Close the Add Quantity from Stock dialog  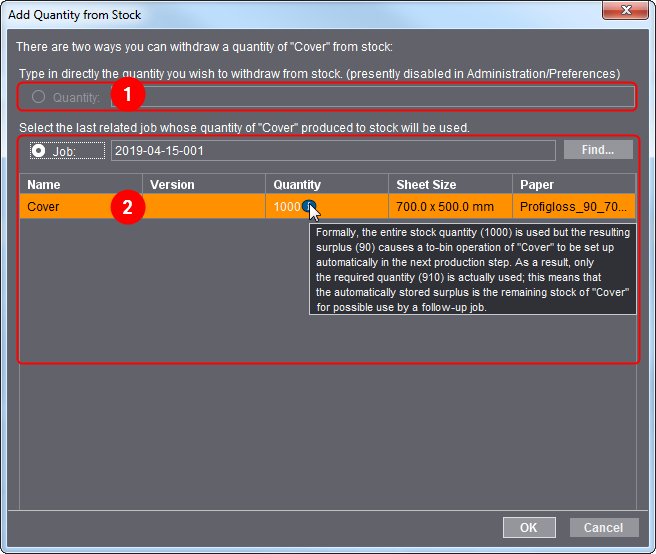click(x=625, y=13)
